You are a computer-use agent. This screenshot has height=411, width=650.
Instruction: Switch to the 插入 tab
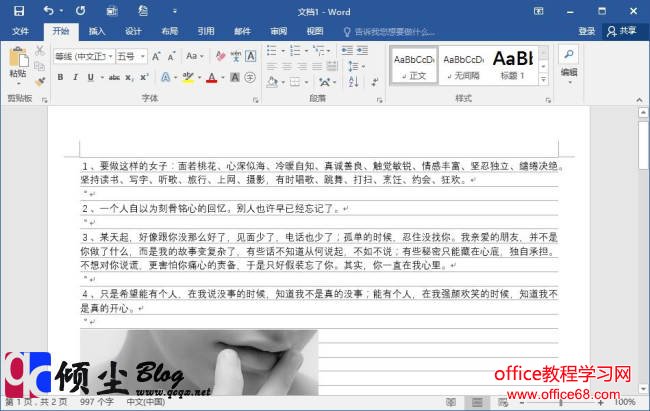point(97,31)
